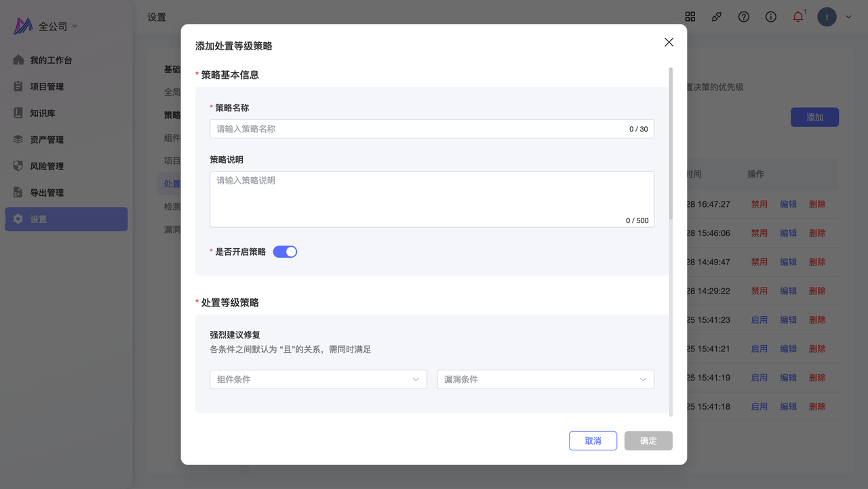Click the 取消 button

click(593, 441)
